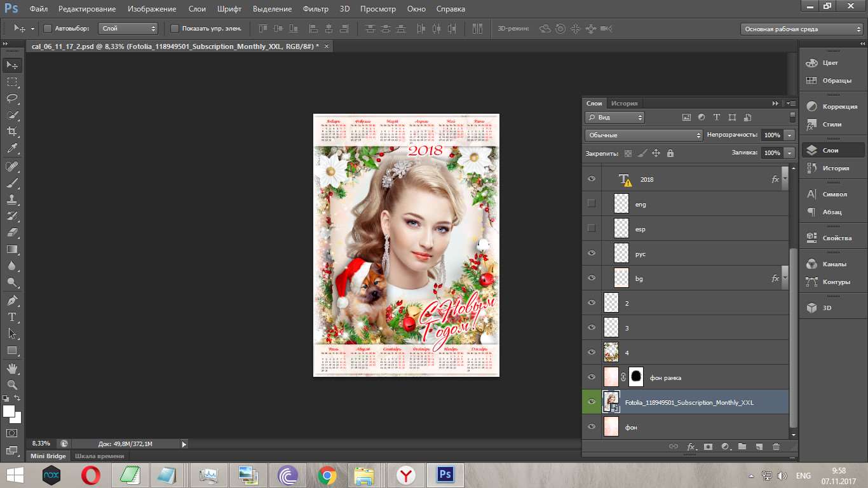Select the Pen tool
This screenshot has width=868, height=488.
tap(12, 301)
